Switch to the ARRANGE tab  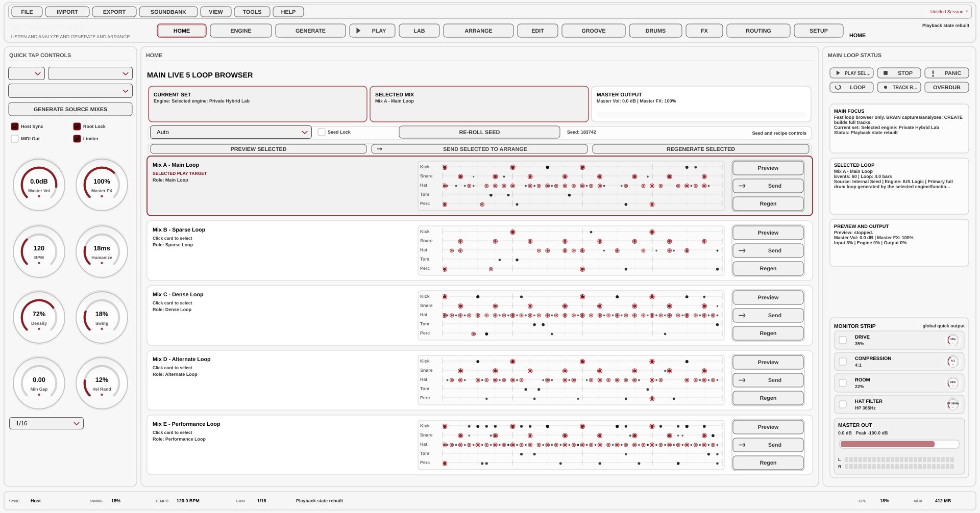[x=478, y=31]
